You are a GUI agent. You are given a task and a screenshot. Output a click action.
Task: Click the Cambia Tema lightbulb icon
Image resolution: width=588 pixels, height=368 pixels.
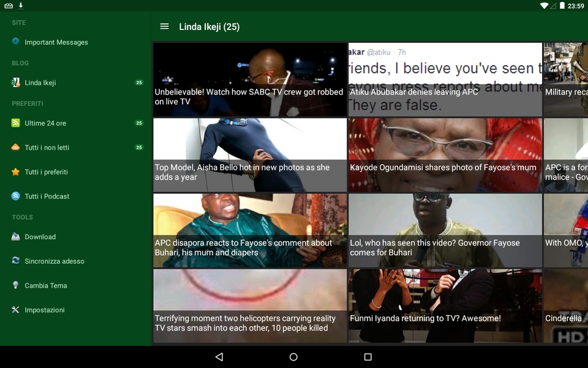pos(15,285)
